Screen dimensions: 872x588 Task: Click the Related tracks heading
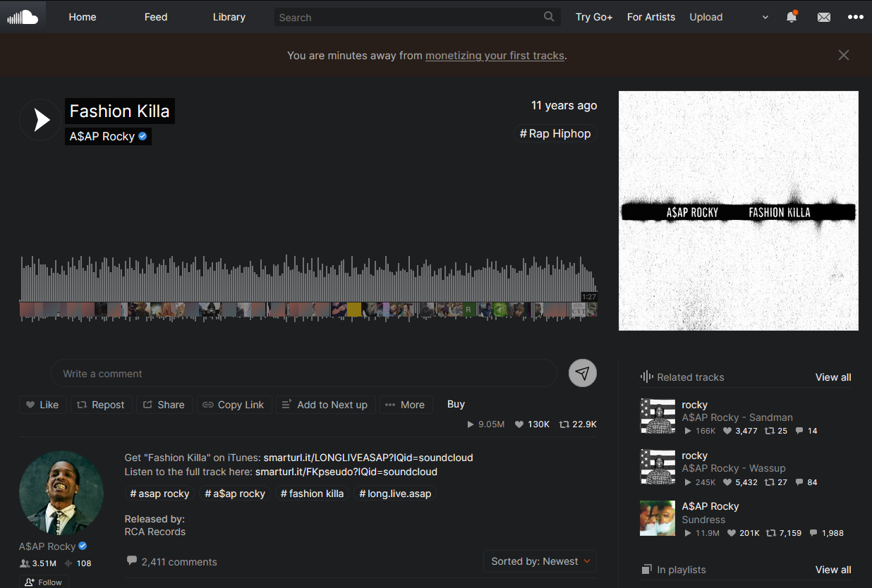682,377
